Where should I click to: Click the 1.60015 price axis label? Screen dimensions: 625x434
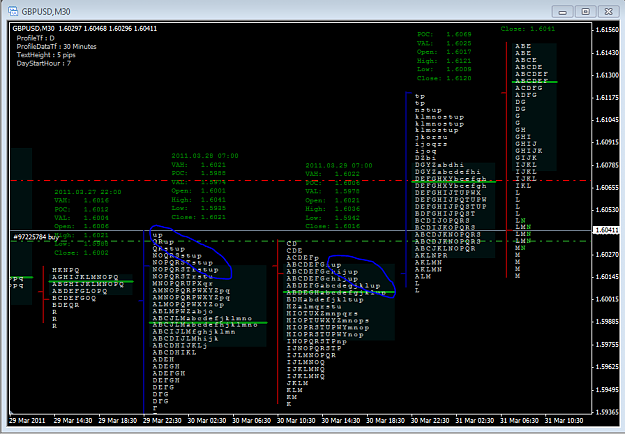[x=607, y=299]
